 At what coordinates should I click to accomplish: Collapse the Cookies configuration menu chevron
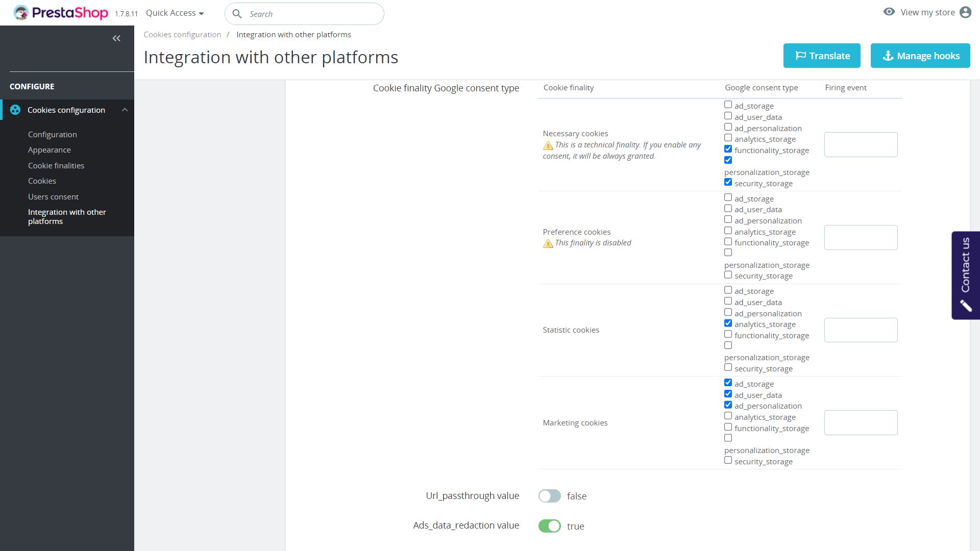pos(125,110)
